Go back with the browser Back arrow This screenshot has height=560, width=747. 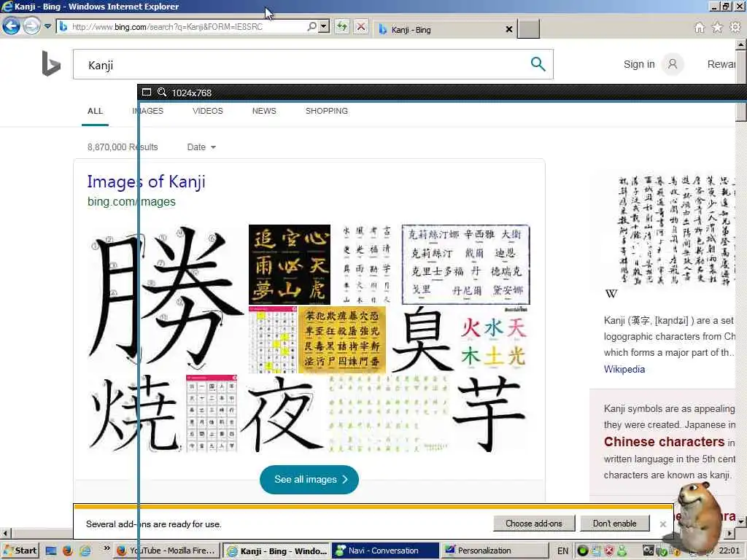coord(11,26)
